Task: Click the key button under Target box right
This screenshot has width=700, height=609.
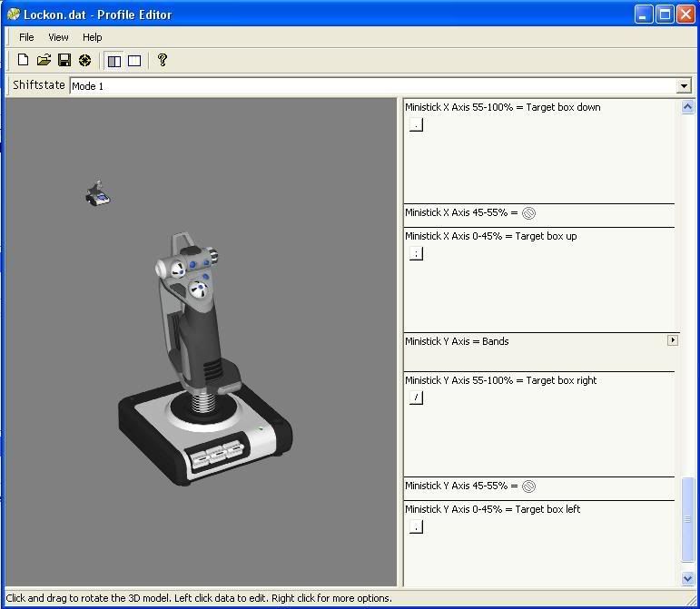Action: pyautogui.click(x=416, y=398)
